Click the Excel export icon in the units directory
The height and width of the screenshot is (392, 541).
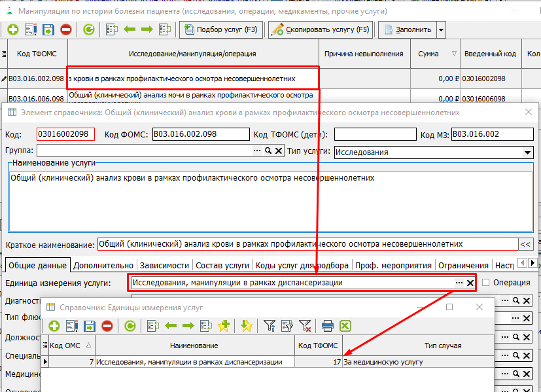pos(345,325)
